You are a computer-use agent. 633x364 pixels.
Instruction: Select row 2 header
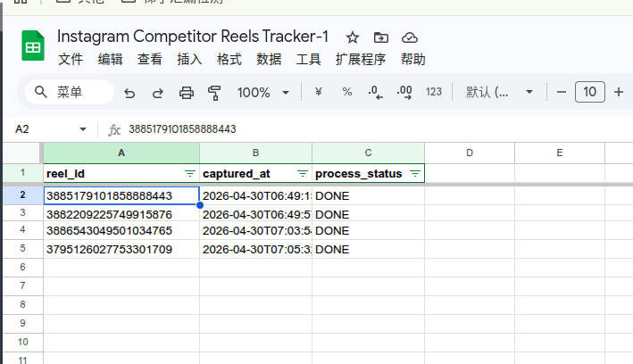click(x=22, y=195)
